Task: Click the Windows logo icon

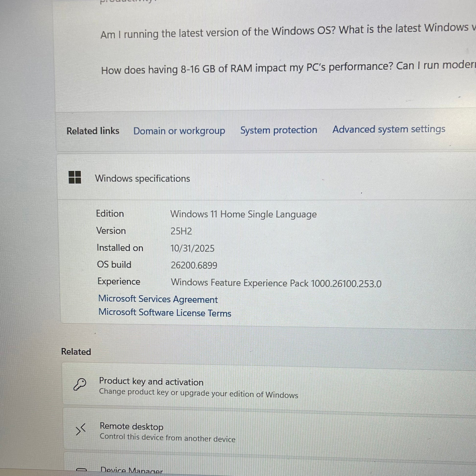Action: [75, 177]
